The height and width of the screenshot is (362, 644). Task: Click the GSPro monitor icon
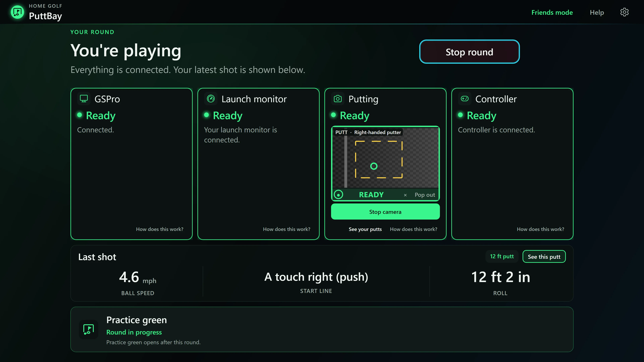[x=84, y=99]
